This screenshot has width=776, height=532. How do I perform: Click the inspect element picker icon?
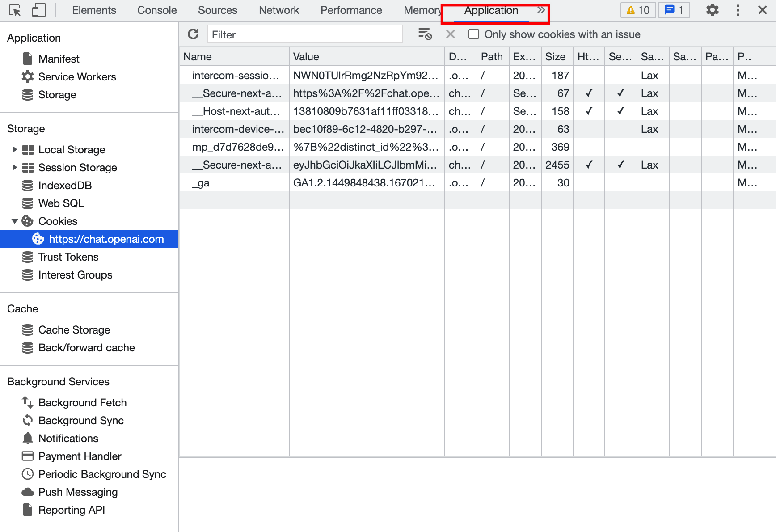tap(15, 10)
